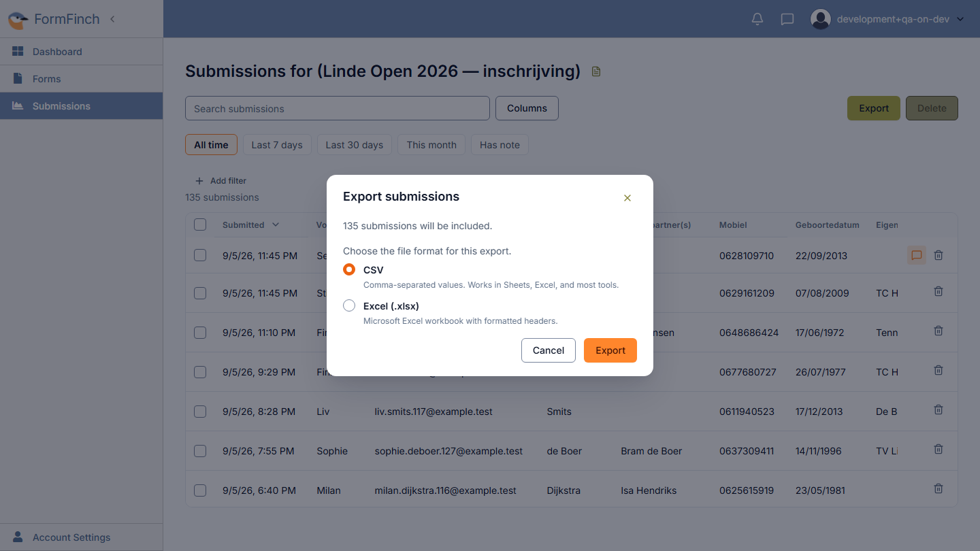This screenshot has width=980, height=551.
Task: Click the Delete button in the toolbar
Action: click(932, 108)
